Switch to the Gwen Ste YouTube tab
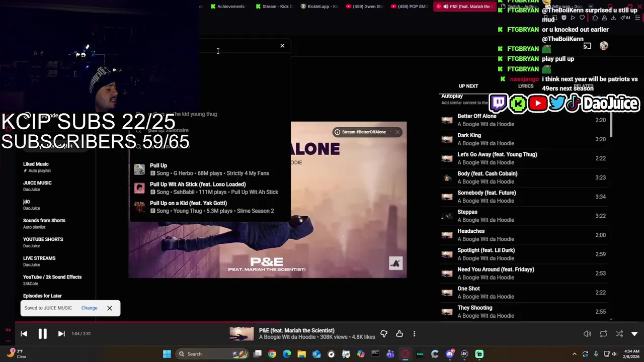644x362 pixels. pos(365,7)
